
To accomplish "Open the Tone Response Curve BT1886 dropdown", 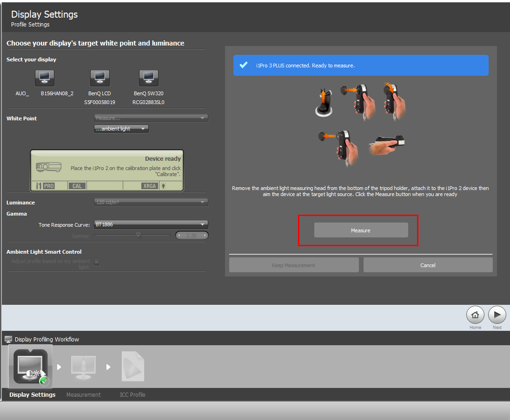I will pos(151,224).
